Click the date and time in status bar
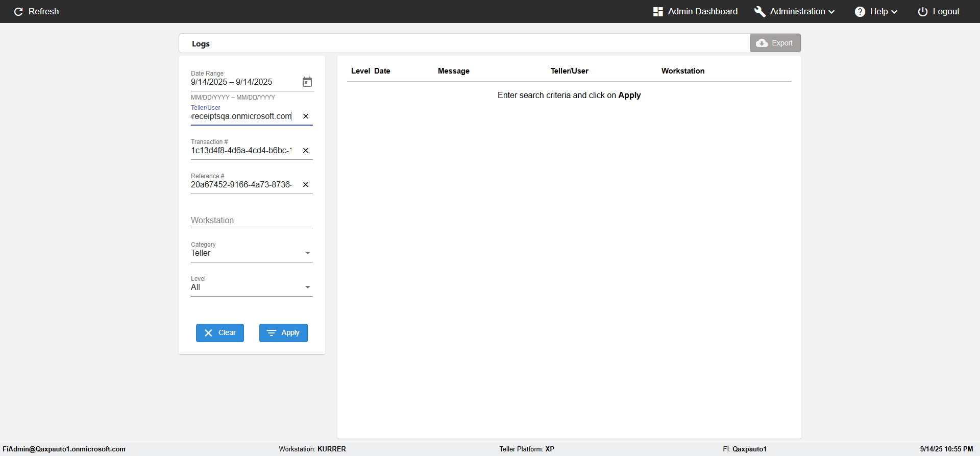The image size is (980, 456). click(947, 449)
